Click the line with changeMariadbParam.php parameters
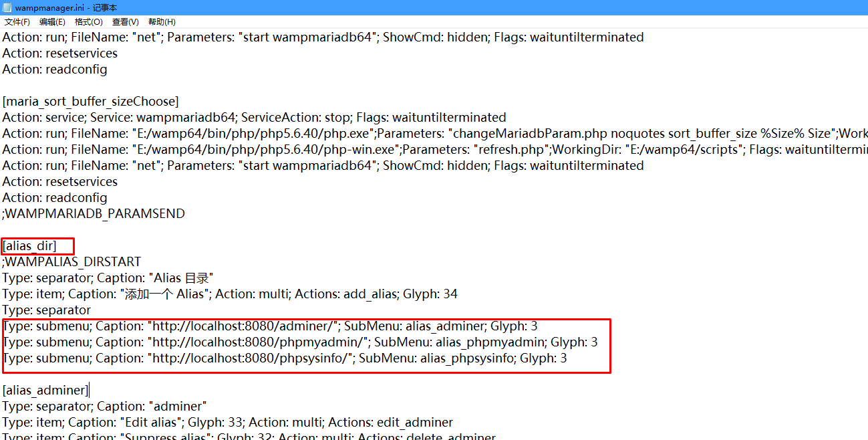Viewport: 868px width, 440px height. (434, 134)
